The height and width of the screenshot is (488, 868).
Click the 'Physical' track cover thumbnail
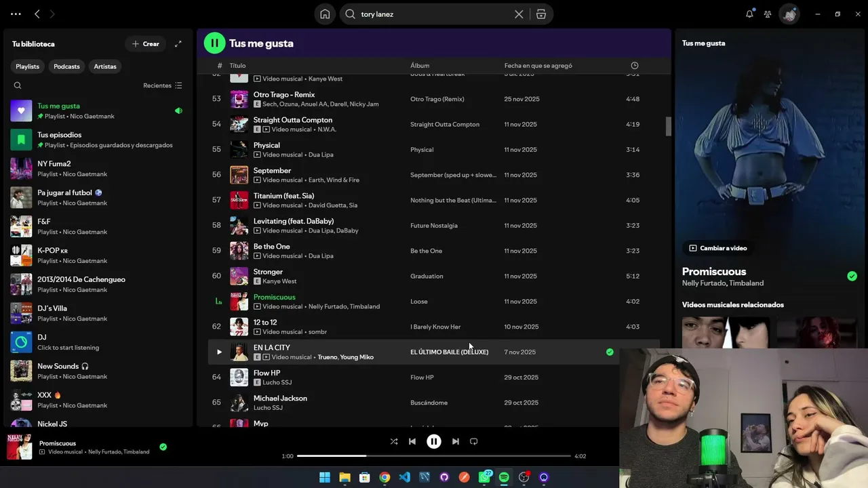pyautogui.click(x=239, y=150)
